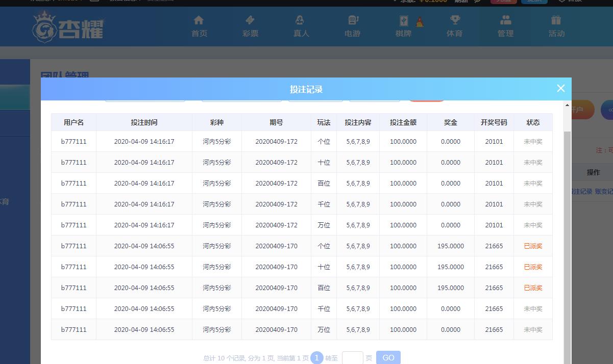Open the 活动 promotions gift icon
This screenshot has height=364, width=613.
556,20
